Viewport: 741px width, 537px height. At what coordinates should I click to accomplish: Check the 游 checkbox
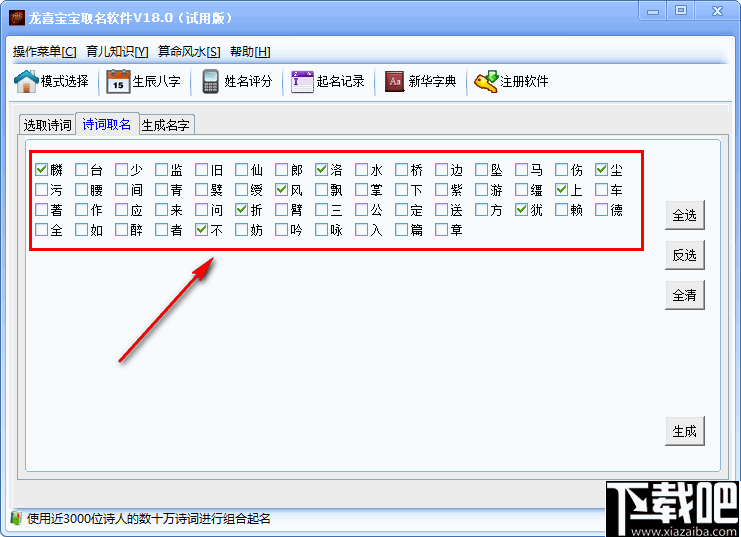coord(482,190)
